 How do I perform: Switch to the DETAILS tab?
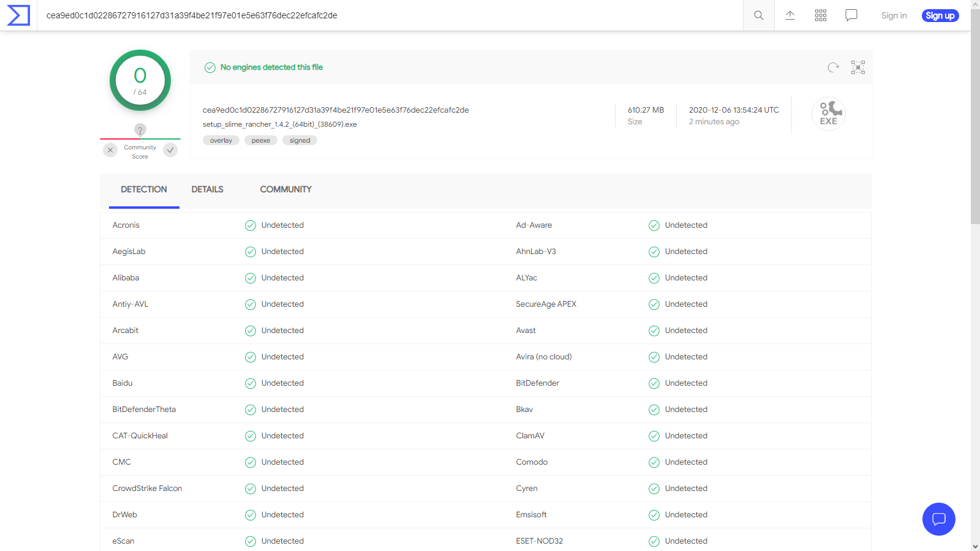point(207,190)
